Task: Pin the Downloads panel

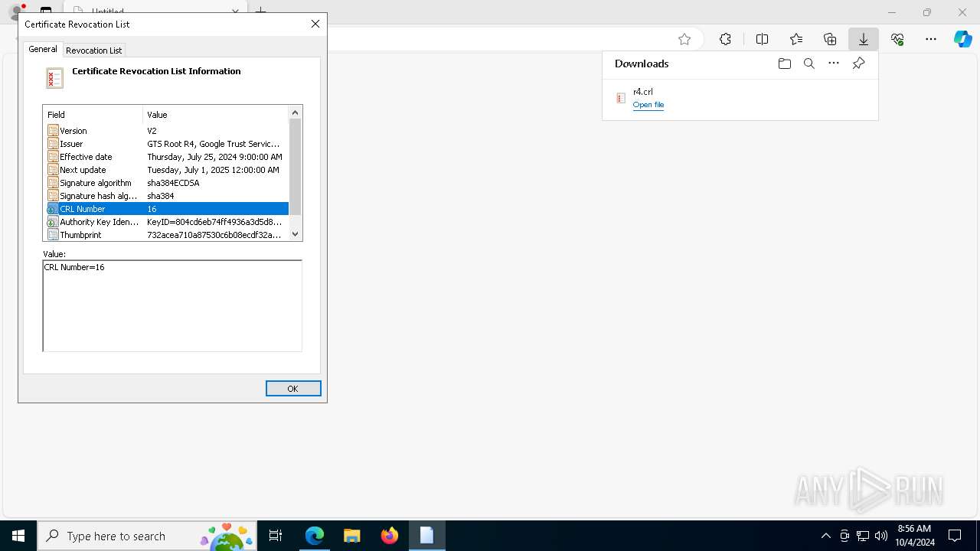Action: coord(858,64)
